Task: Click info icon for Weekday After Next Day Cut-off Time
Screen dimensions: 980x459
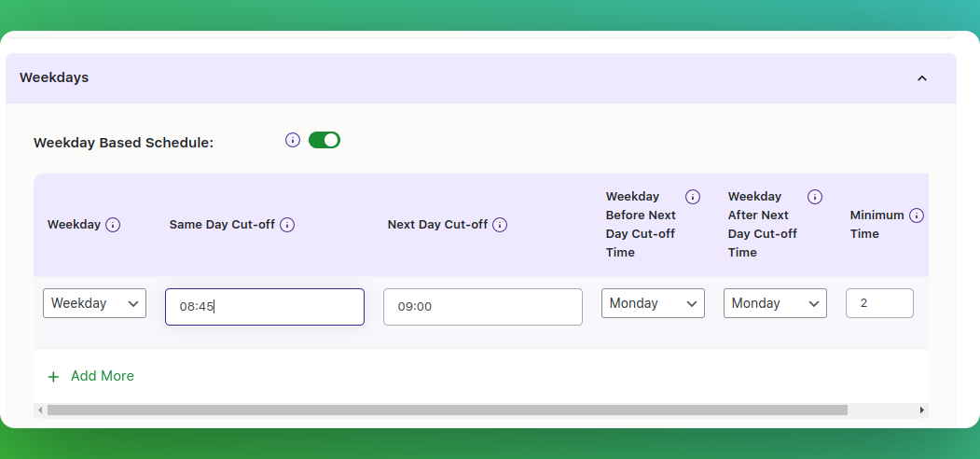Action: [x=814, y=197]
